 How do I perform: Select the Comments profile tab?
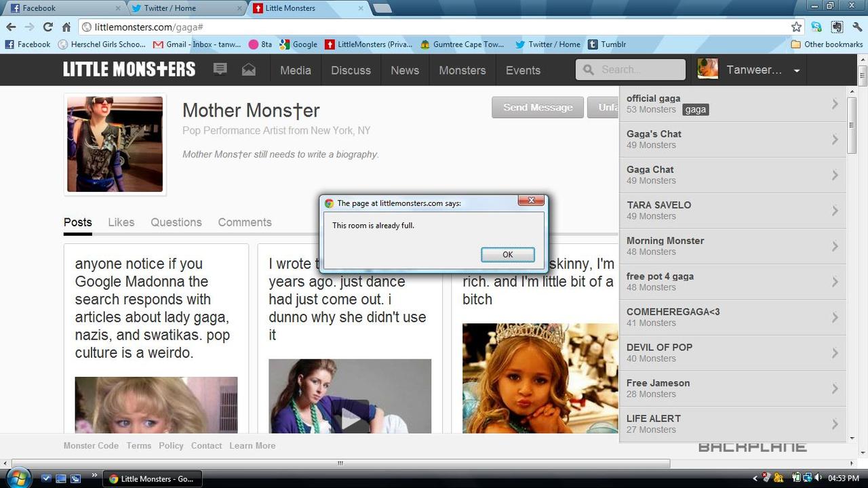[245, 222]
